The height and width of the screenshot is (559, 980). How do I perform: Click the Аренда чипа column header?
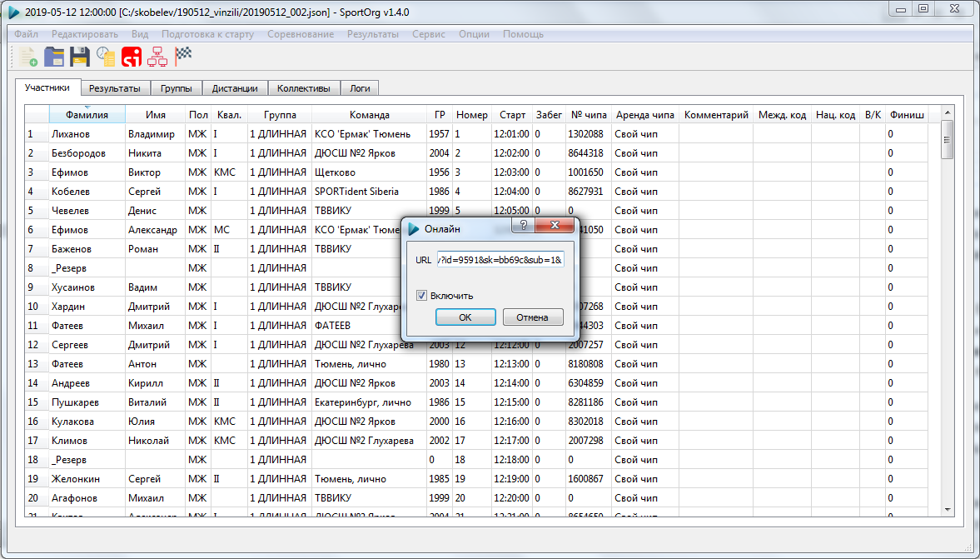click(x=645, y=114)
